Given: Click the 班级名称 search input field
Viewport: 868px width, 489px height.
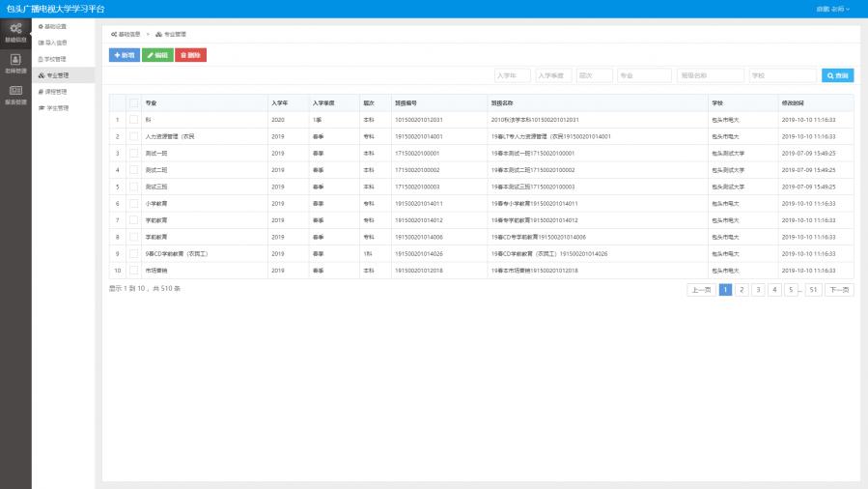Looking at the screenshot, I should 710,75.
